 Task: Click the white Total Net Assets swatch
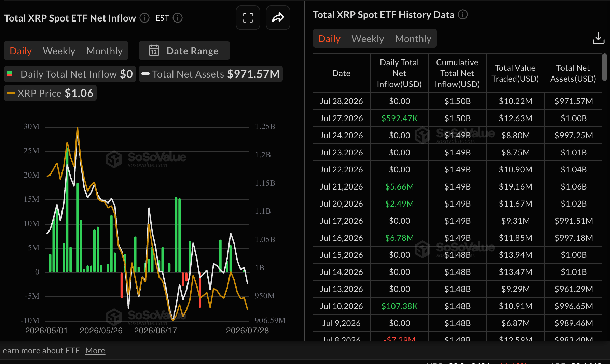pyautogui.click(x=145, y=74)
